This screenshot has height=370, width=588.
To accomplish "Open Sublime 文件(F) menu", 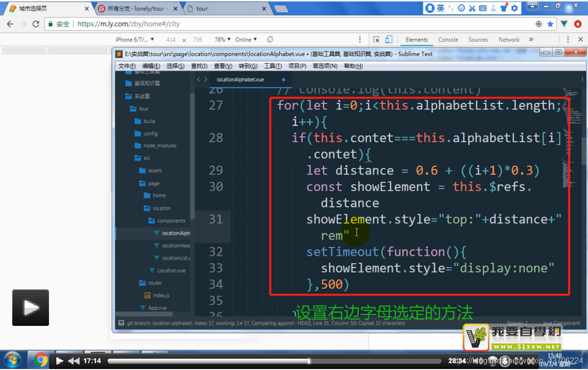I will coord(127,66).
